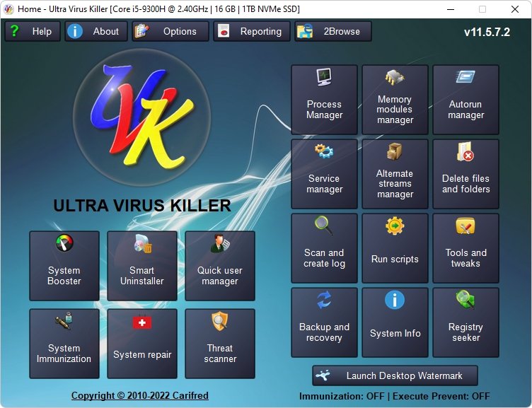Launch the Registry seeker

coord(466,322)
